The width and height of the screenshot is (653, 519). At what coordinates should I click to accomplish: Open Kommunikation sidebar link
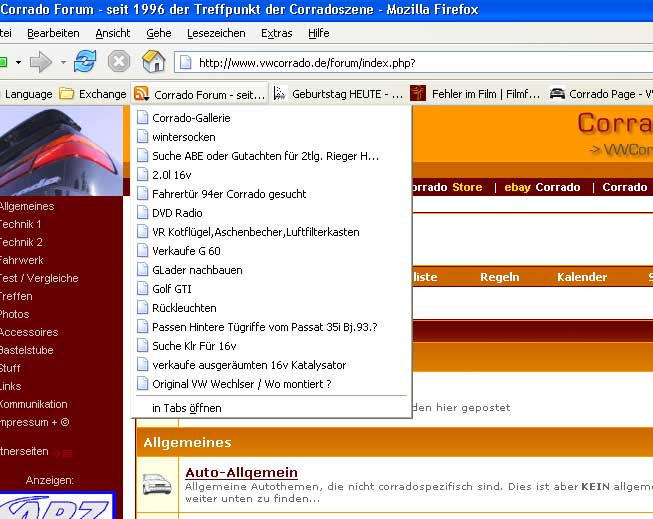[34, 404]
